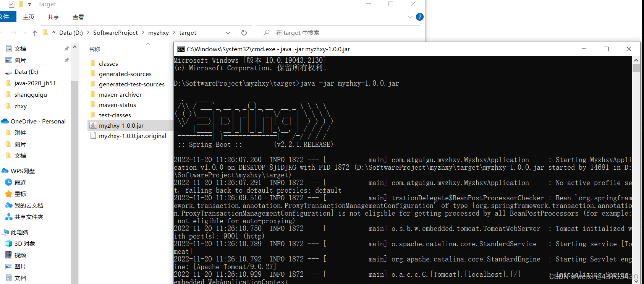
Task: Open the 主页 ribbon tab
Action: point(29,17)
